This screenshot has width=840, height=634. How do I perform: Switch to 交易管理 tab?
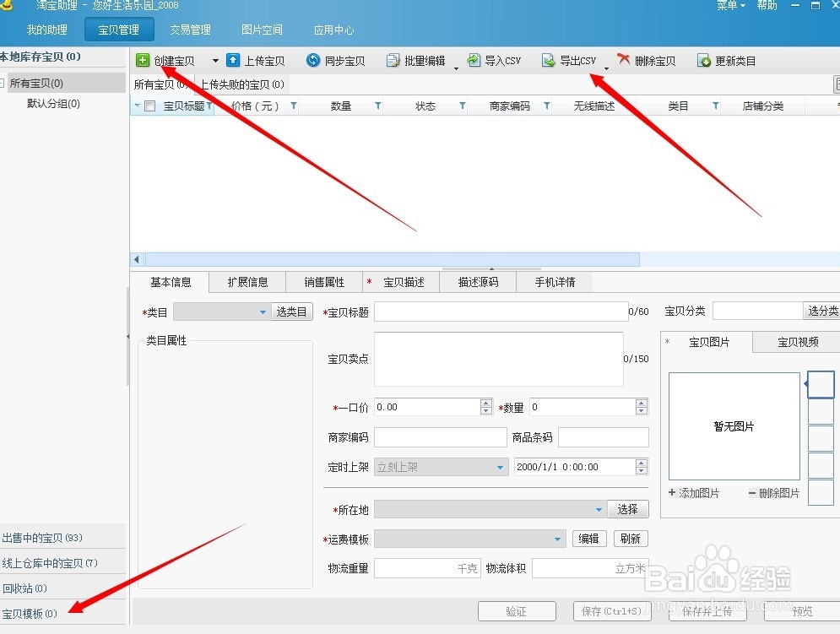tap(190, 30)
